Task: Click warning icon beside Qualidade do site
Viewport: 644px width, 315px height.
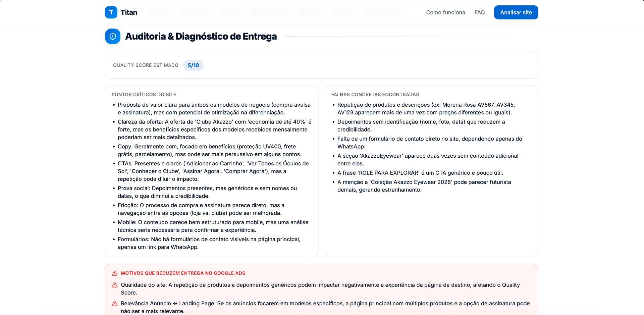Action: [115, 285]
